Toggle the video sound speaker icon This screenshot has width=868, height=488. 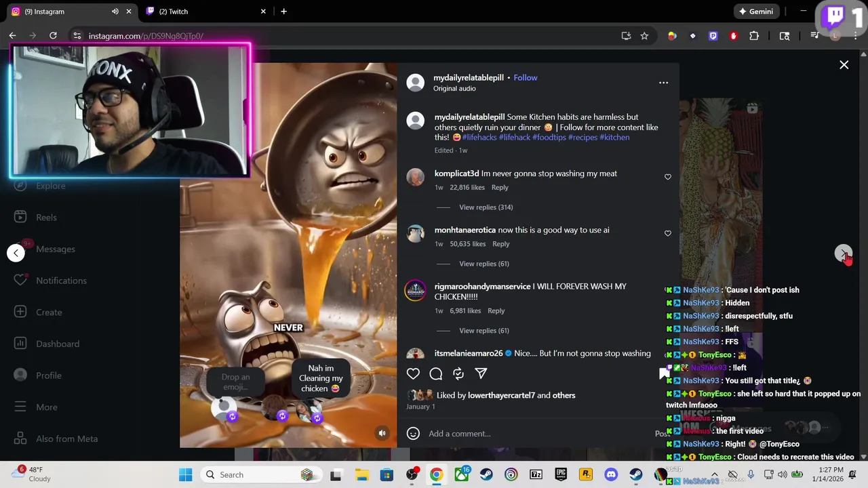(382, 433)
